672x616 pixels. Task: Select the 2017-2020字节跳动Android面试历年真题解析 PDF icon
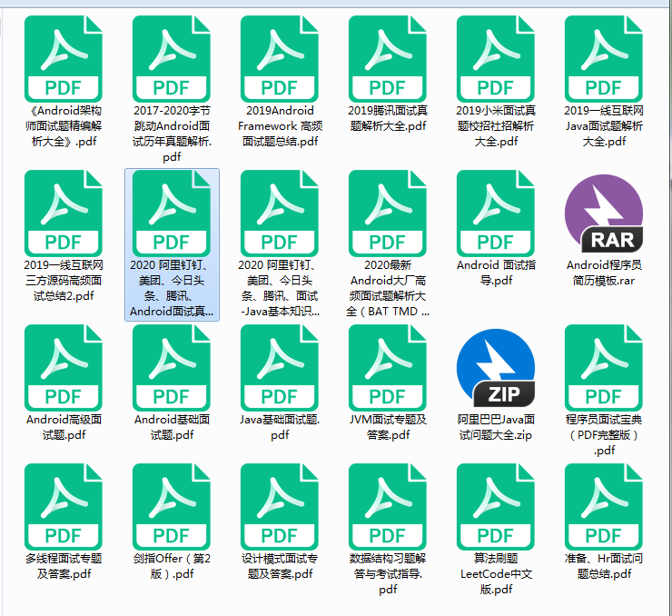172,59
